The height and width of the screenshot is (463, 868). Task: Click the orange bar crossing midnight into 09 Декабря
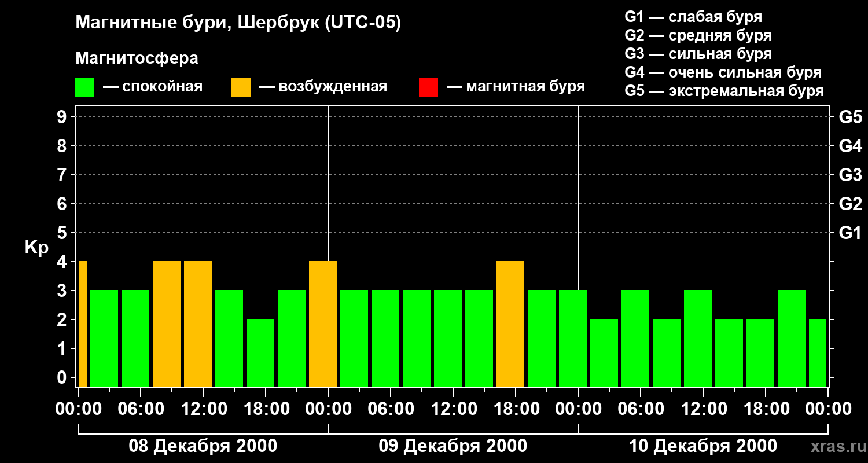click(323, 324)
